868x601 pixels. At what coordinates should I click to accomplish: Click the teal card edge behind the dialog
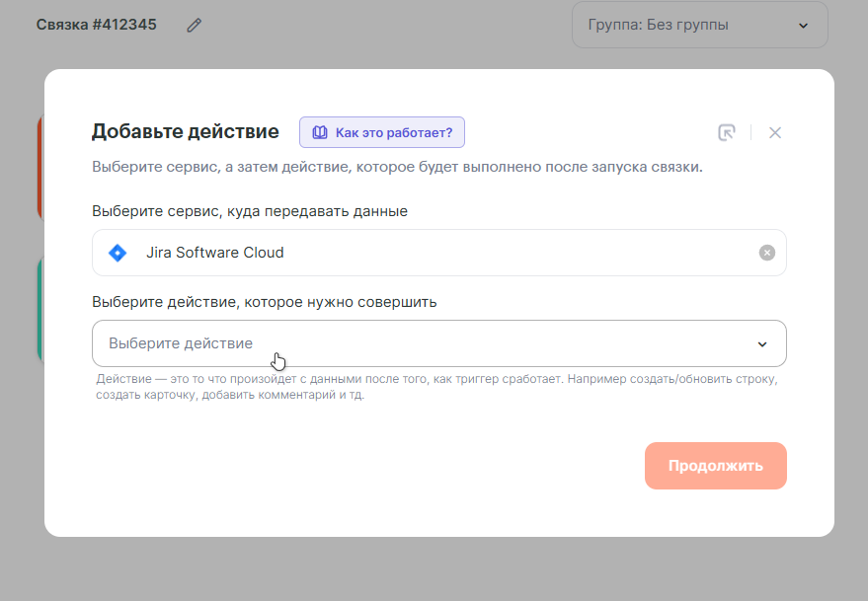tap(40, 309)
